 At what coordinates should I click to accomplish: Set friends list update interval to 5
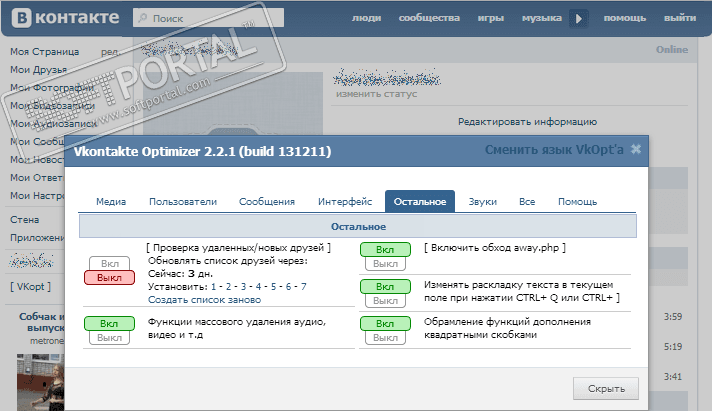coord(273,287)
